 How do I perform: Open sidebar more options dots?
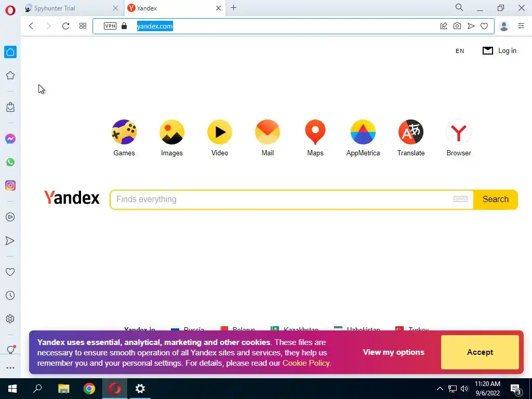[x=10, y=368]
